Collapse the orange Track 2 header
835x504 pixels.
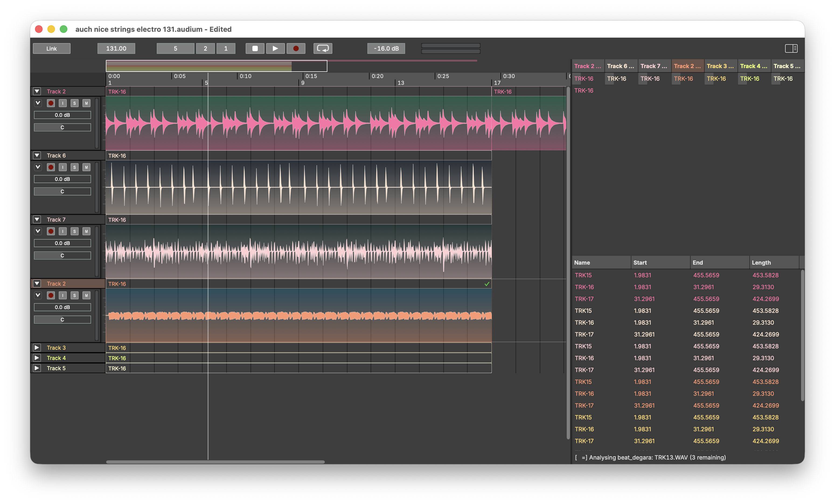point(37,283)
